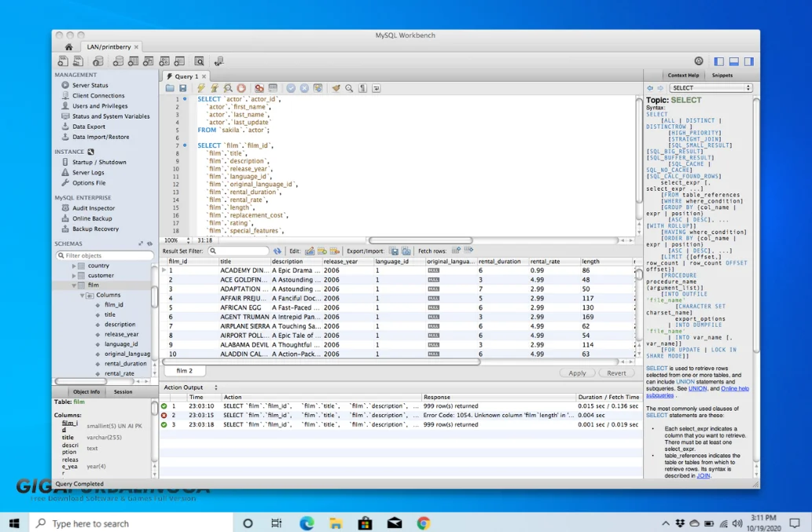Switch to Snippets tab
Viewport: 812px width, 532px height.
click(722, 75)
